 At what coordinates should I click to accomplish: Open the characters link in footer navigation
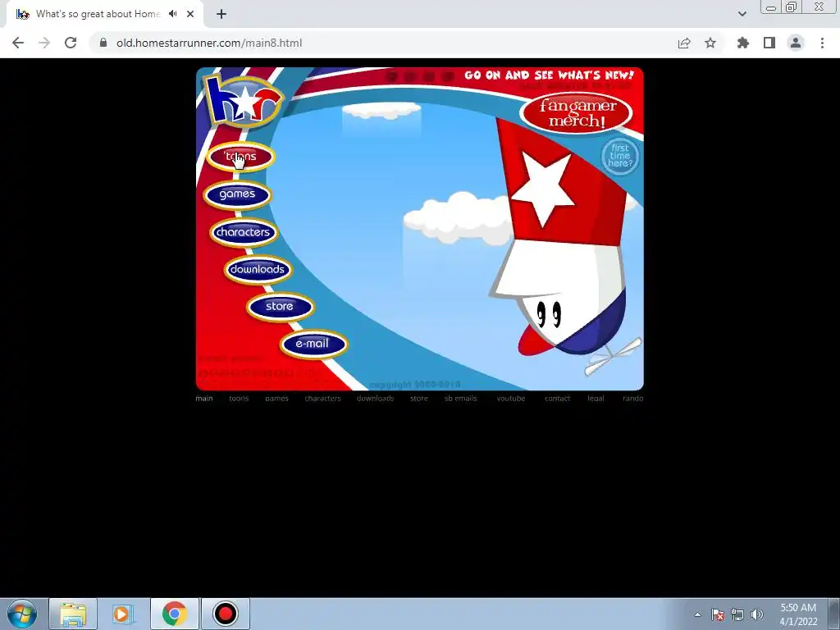click(x=322, y=398)
